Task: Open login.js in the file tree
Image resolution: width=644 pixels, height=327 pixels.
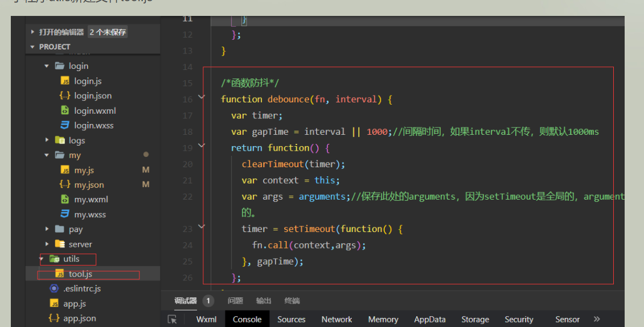Action: pyautogui.click(x=88, y=81)
